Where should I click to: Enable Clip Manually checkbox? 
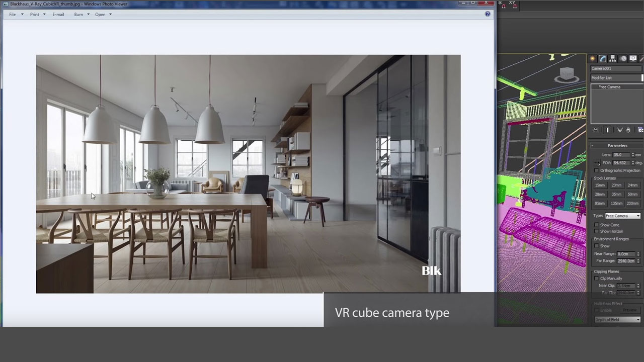coord(597,278)
